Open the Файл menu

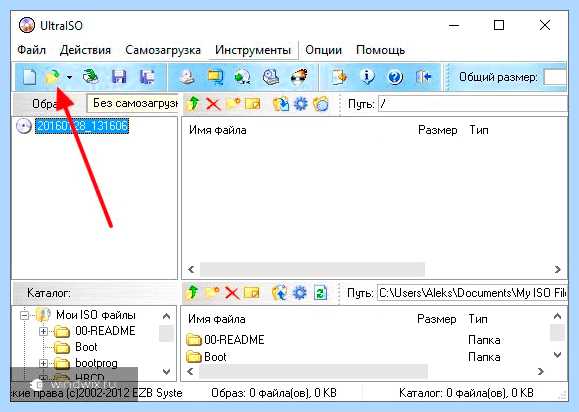(x=31, y=50)
